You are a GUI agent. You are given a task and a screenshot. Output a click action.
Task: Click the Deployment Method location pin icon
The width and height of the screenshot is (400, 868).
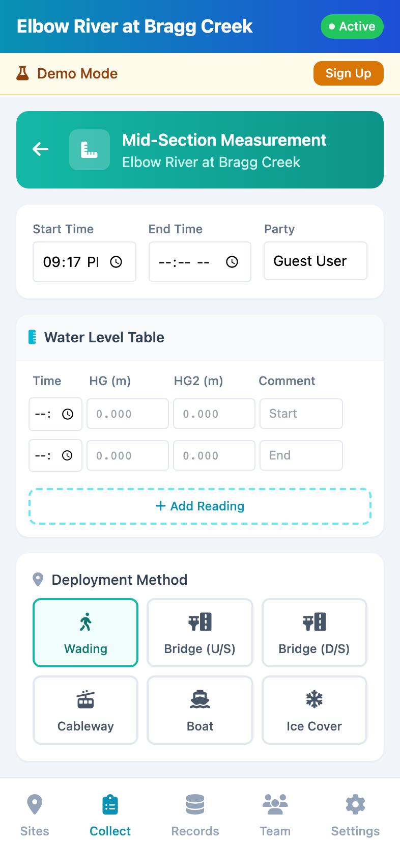point(38,580)
